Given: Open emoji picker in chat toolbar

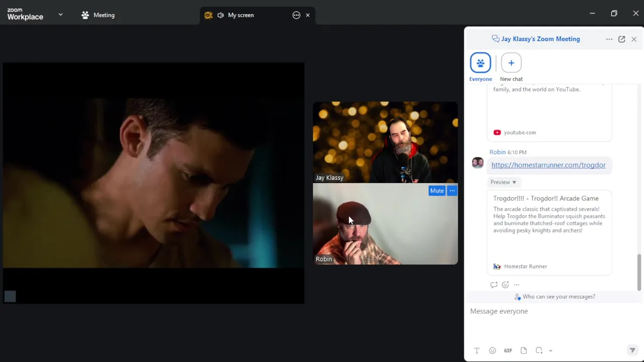Looking at the screenshot, I should tap(493, 350).
